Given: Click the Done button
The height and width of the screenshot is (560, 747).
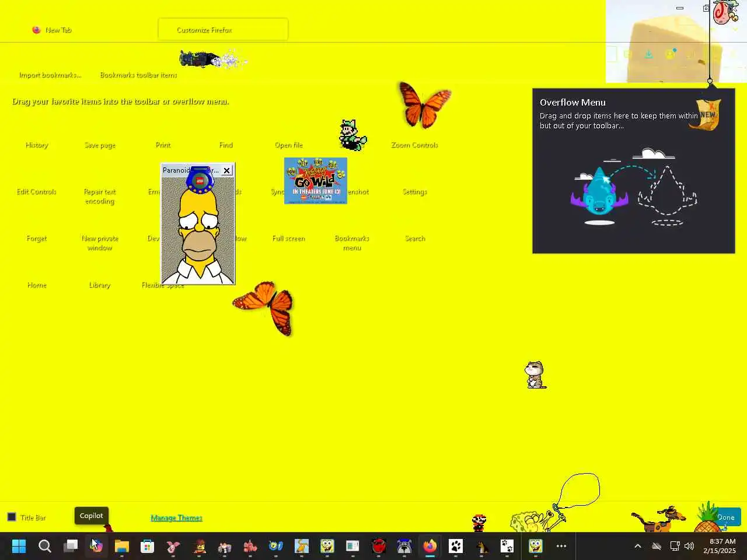Looking at the screenshot, I should (726, 517).
